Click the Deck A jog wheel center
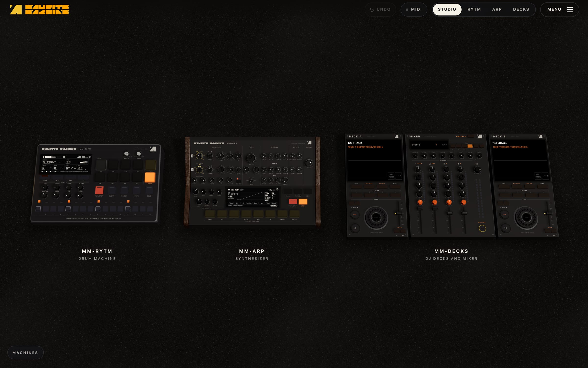 click(x=376, y=217)
